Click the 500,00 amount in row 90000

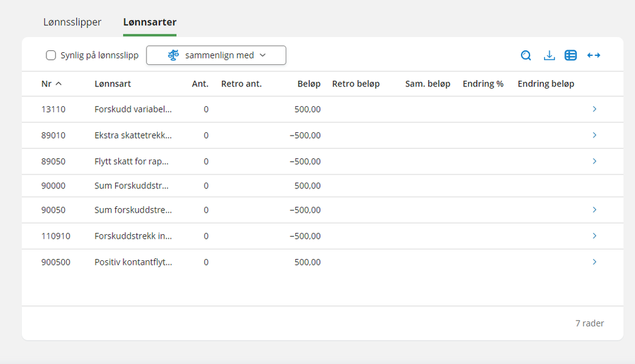(x=307, y=186)
